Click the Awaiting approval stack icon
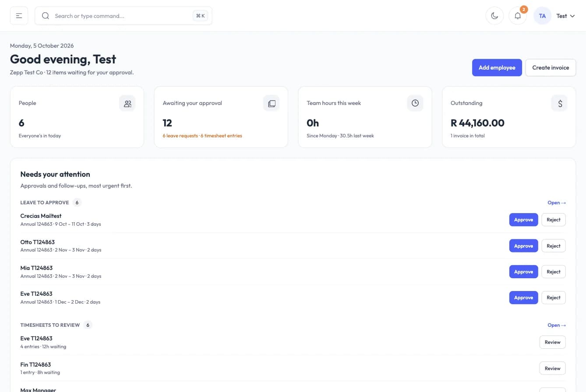Screen dimensions: 586x392 click(272, 104)
